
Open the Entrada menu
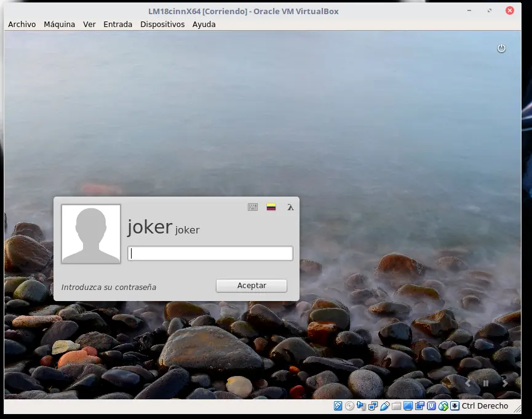pos(117,25)
